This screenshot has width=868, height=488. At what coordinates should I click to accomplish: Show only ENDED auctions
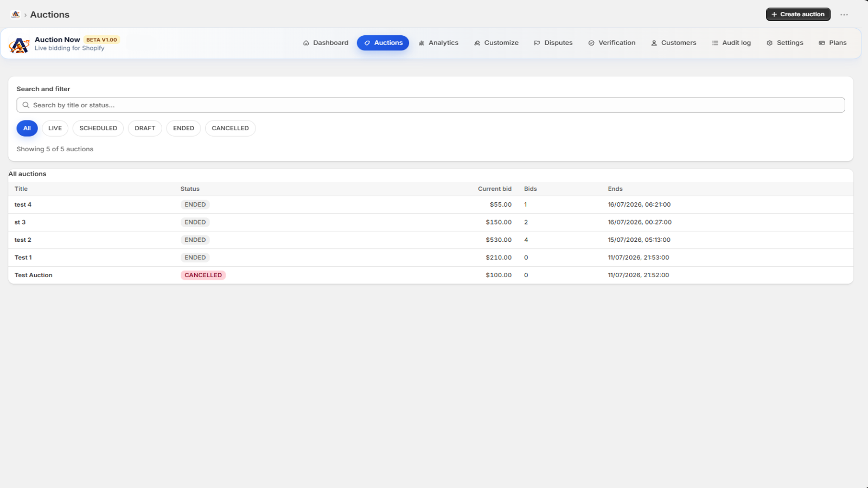(183, 129)
